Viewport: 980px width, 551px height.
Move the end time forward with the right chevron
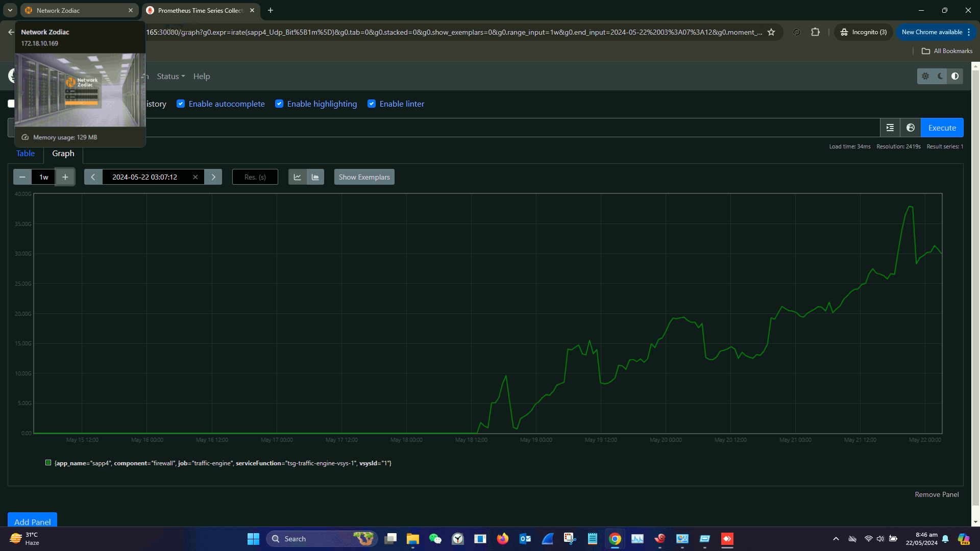(213, 177)
